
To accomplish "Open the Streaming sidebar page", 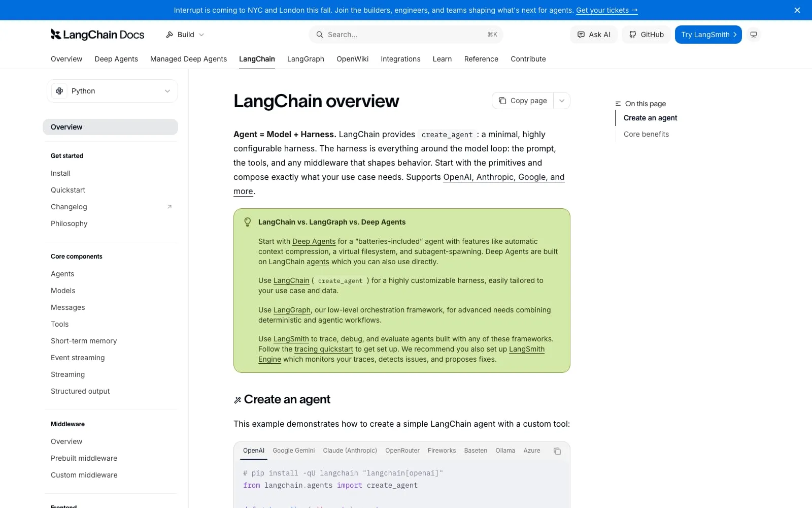I will (x=68, y=374).
